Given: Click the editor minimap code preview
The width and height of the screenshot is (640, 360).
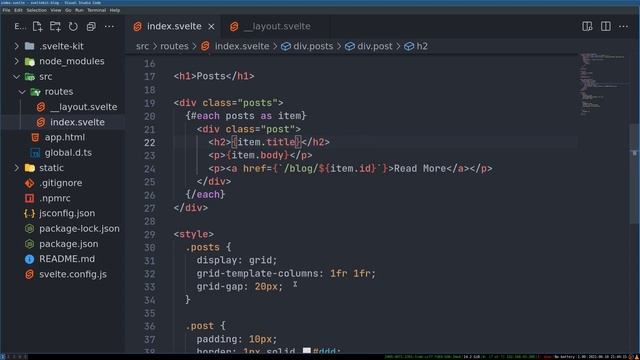Looking at the screenshot, I should pos(603,84).
